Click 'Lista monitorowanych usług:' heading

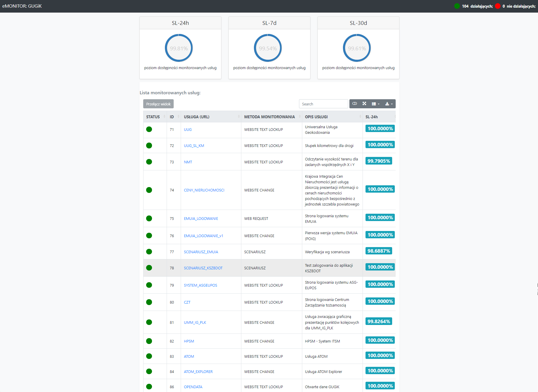[x=170, y=93]
